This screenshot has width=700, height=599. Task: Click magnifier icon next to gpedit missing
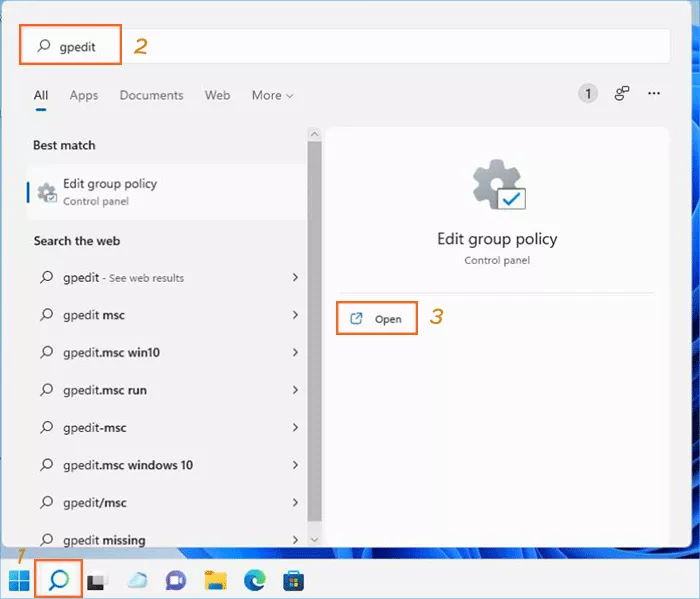point(46,540)
